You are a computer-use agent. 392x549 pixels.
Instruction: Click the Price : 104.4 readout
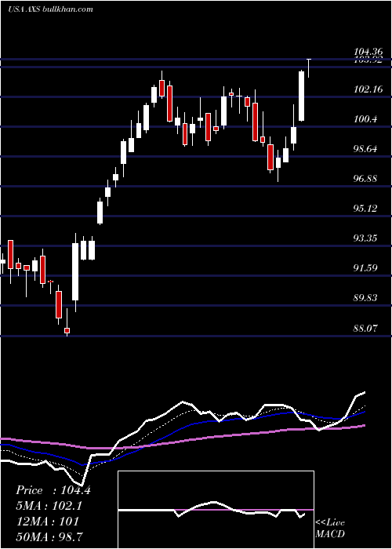53,490
